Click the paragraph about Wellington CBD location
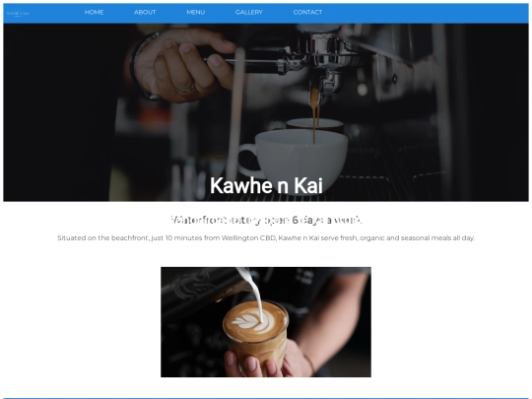The width and height of the screenshot is (532, 399). [x=266, y=237]
